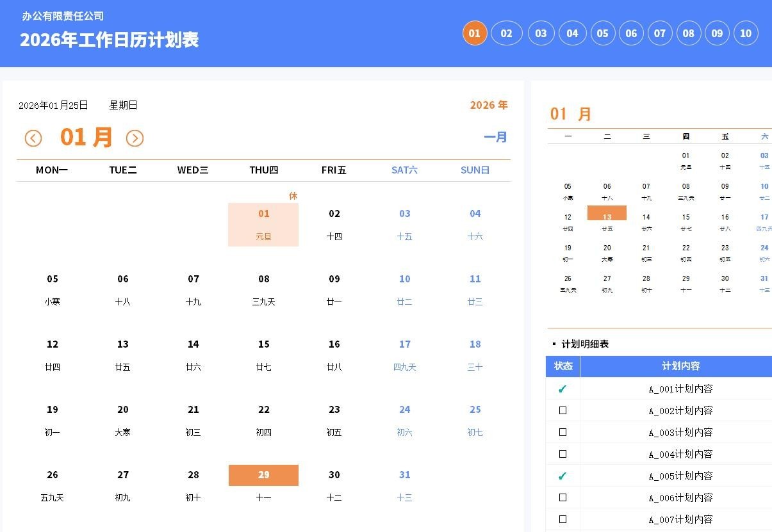Screen dimensions: 772x532
Task: Go to next month arrow icon
Action: 135,138
